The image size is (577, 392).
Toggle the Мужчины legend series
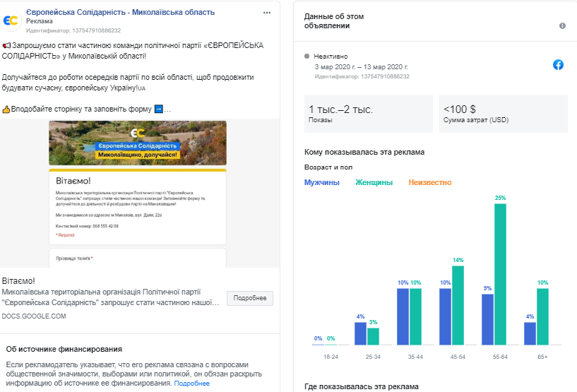[x=321, y=182]
